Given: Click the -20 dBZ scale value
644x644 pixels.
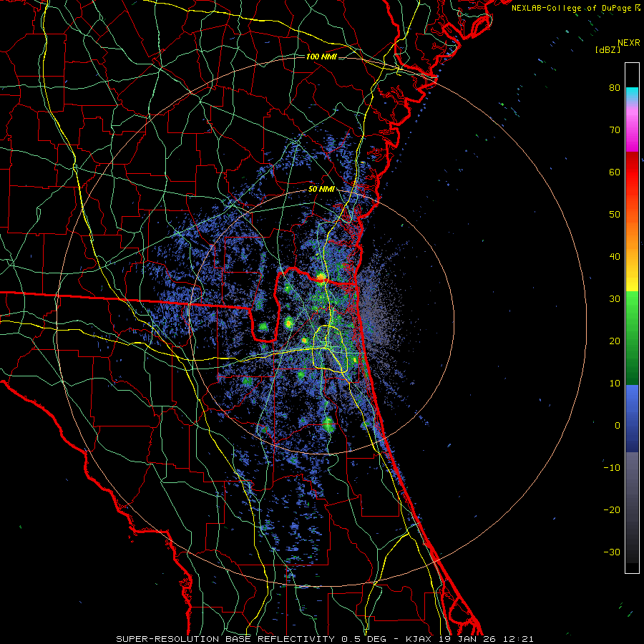Looking at the screenshot, I should click(x=612, y=509).
